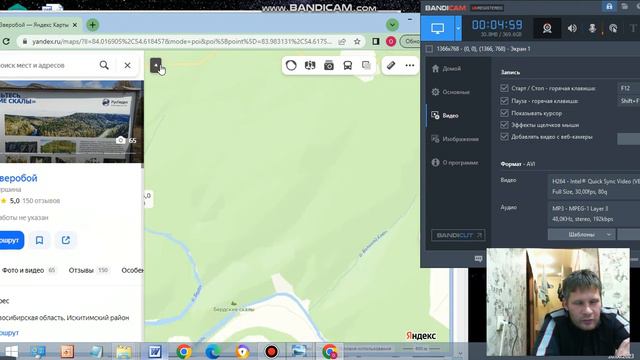Click the dark collapse-panel button on map
The width and height of the screenshot is (640, 360).
156,65
